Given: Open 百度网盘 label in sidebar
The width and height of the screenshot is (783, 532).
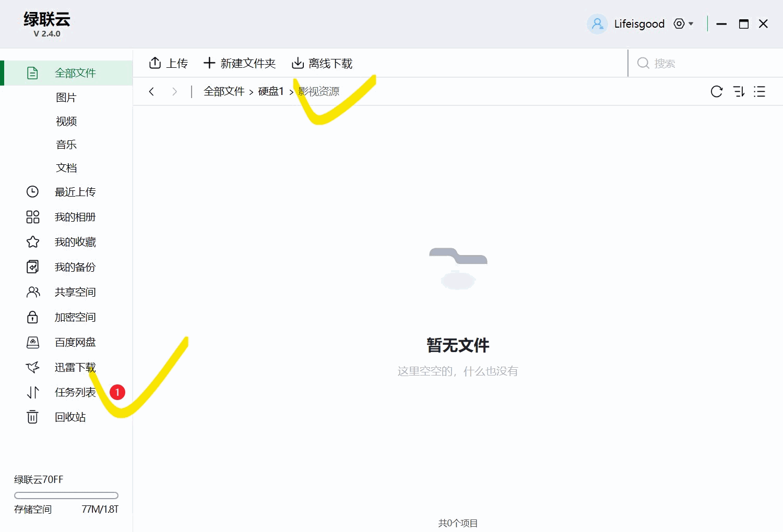Looking at the screenshot, I should coord(75,342).
